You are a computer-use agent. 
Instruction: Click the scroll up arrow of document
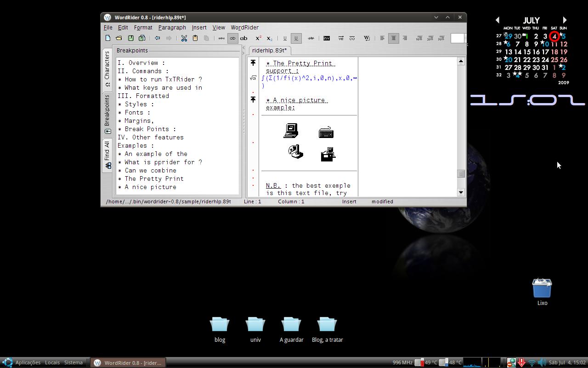pos(461,61)
